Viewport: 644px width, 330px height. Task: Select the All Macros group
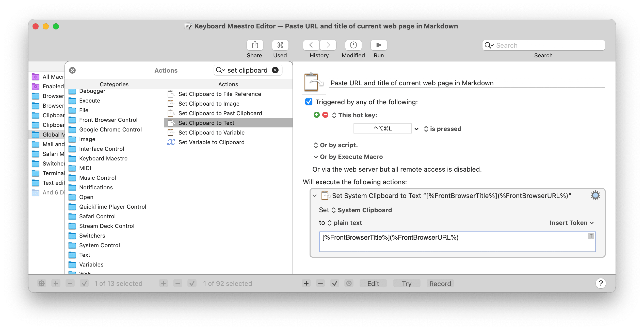pyautogui.click(x=47, y=77)
